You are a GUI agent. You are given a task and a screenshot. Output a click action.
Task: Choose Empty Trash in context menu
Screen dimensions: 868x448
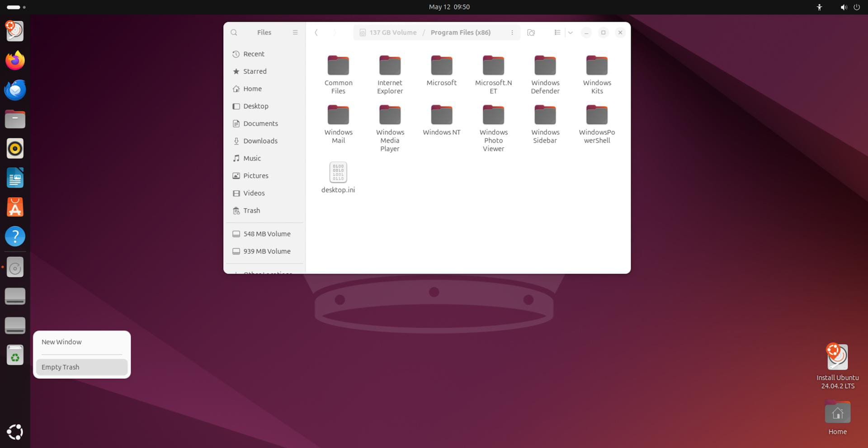tap(82, 367)
